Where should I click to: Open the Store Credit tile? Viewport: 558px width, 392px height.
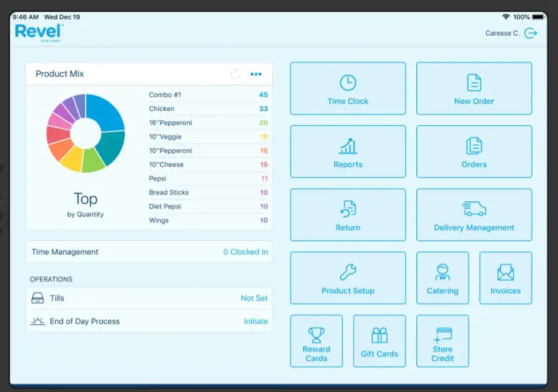coord(442,341)
